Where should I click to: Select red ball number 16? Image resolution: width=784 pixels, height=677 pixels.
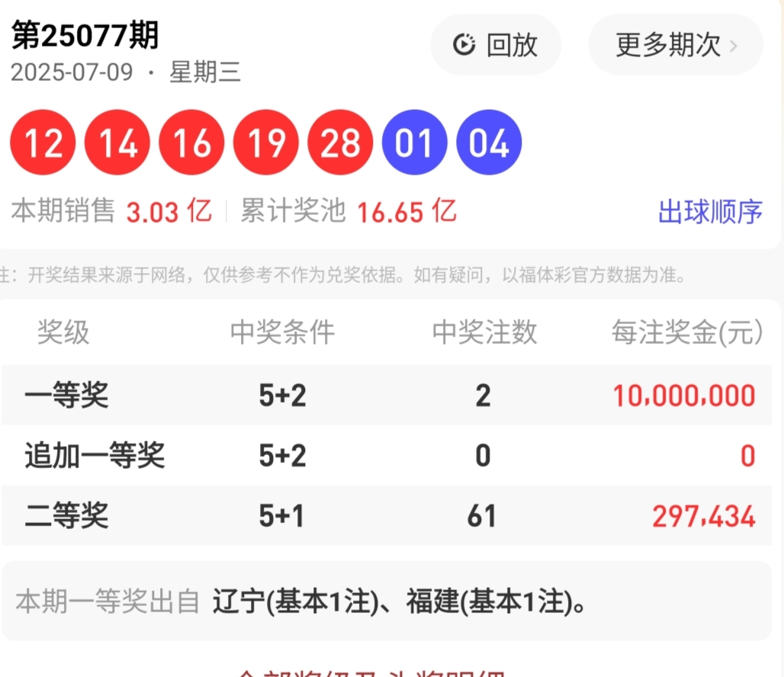[x=191, y=143]
